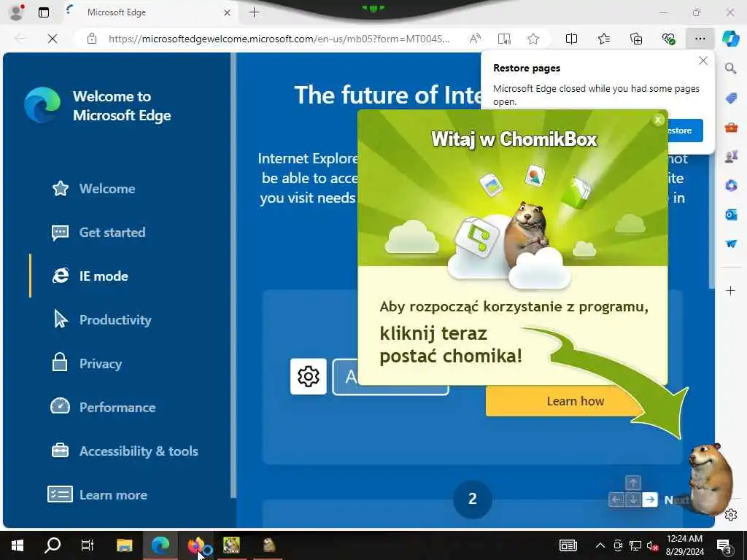
Task: Click the Restore button
Action: click(685, 131)
